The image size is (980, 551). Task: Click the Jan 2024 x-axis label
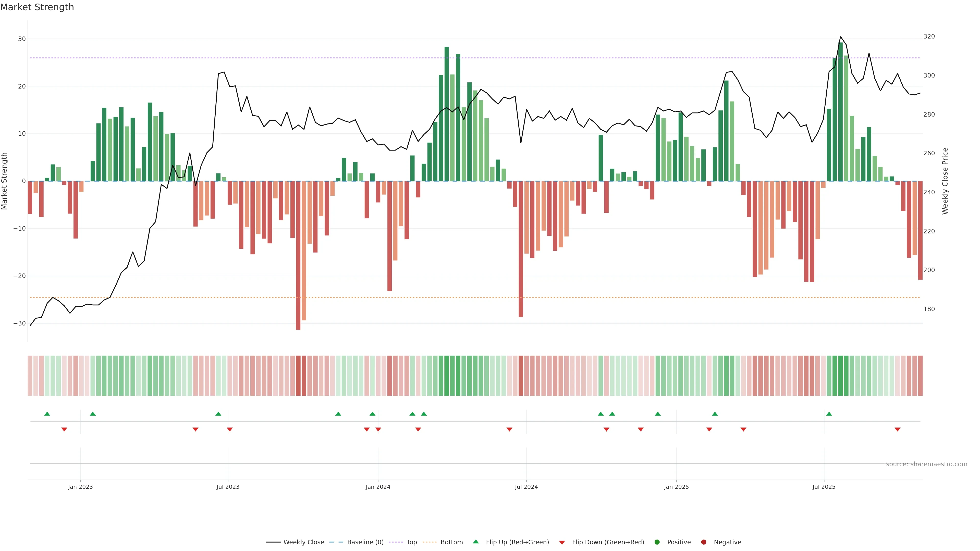coord(378,487)
